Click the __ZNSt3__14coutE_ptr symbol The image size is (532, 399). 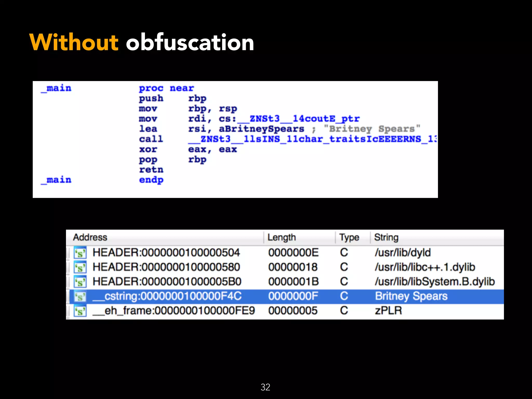point(298,119)
